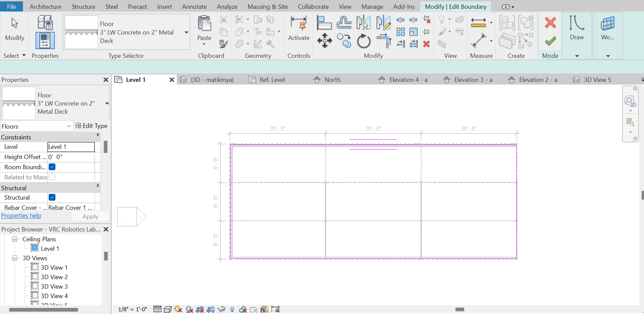
Task: Open the Massing & Site ribbon tab
Action: tap(268, 6)
